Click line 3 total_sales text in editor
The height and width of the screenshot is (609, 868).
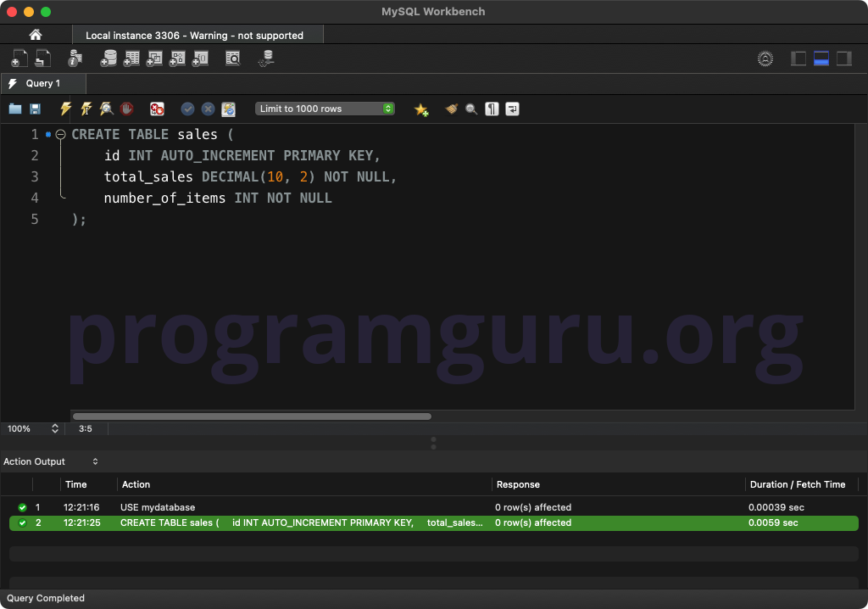(x=148, y=176)
